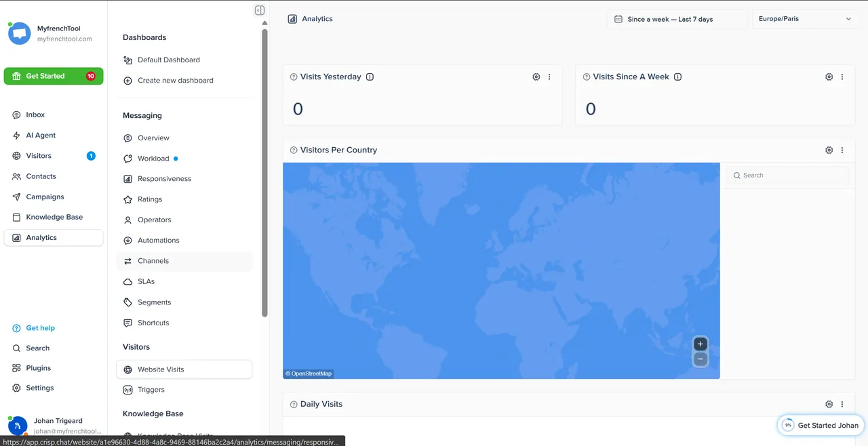Image resolution: width=868 pixels, height=446 pixels.
Task: Open more options for Visits Yesterday
Action: click(x=549, y=77)
